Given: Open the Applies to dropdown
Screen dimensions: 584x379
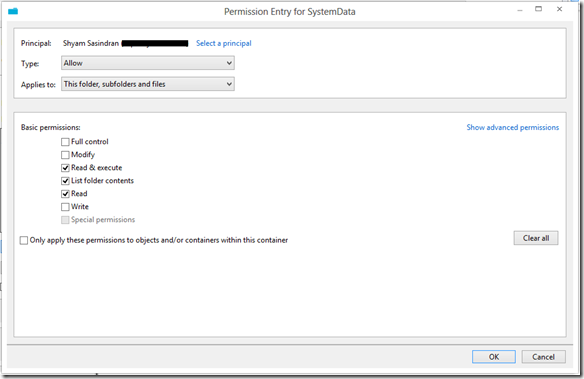Looking at the screenshot, I should click(x=148, y=84).
